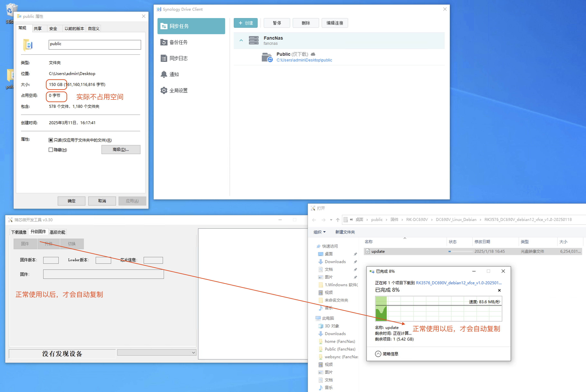Click the 固件版本 field
The width and height of the screenshot is (586, 392).
pos(51,260)
